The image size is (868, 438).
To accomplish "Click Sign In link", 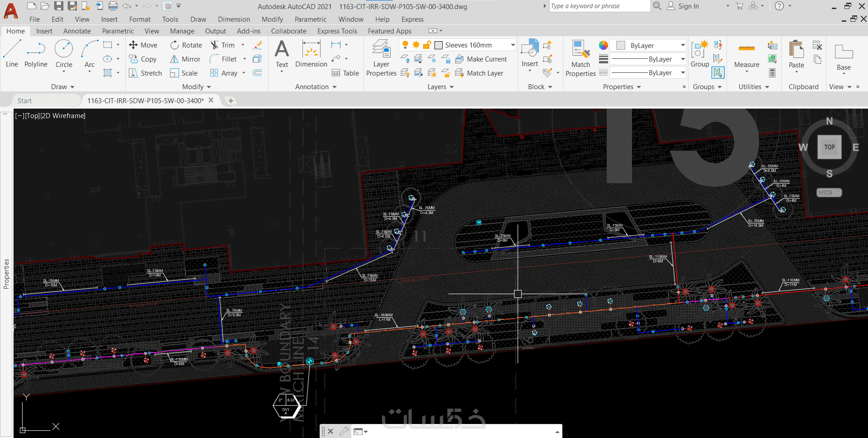I will [x=688, y=6].
